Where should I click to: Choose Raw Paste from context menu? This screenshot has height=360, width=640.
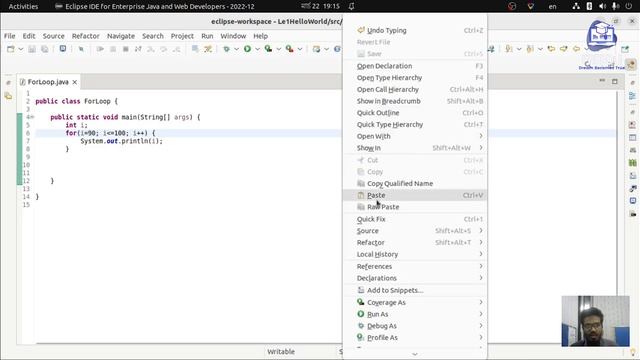[x=415, y=207]
